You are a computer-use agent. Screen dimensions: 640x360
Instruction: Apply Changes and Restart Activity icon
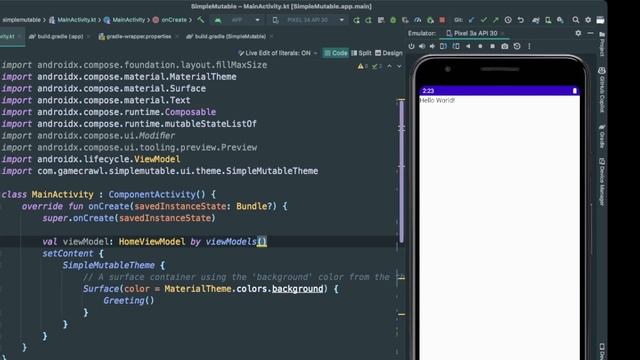coord(369,20)
